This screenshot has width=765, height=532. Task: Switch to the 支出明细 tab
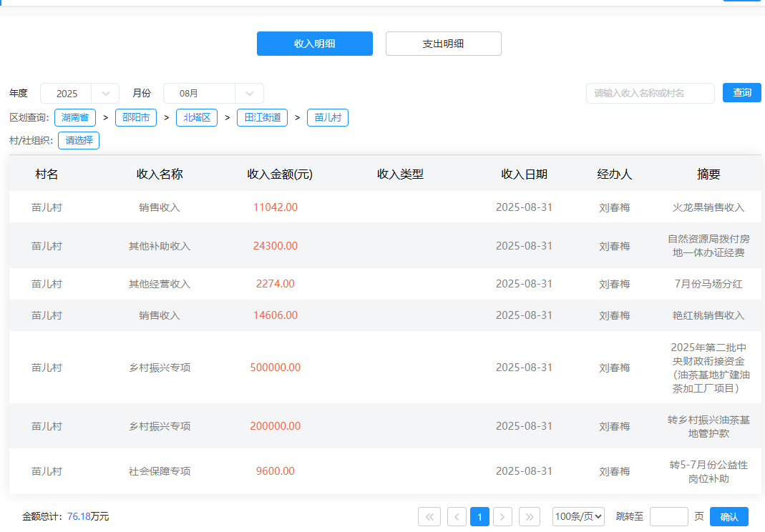click(443, 44)
